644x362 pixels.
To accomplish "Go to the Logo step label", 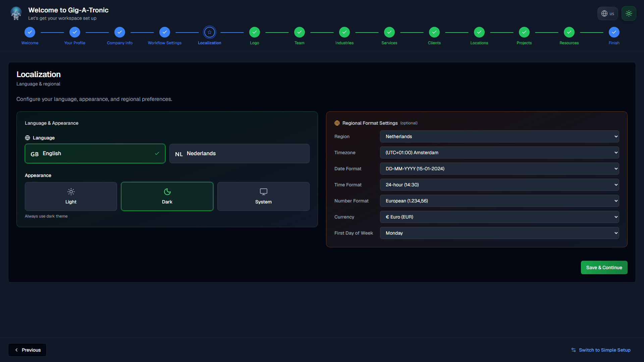I will click(255, 43).
